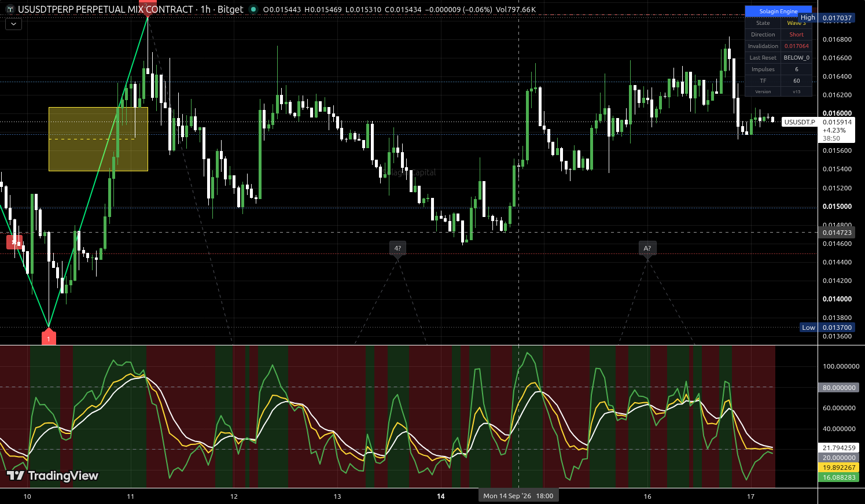Click the red wave label "1"

49,338
